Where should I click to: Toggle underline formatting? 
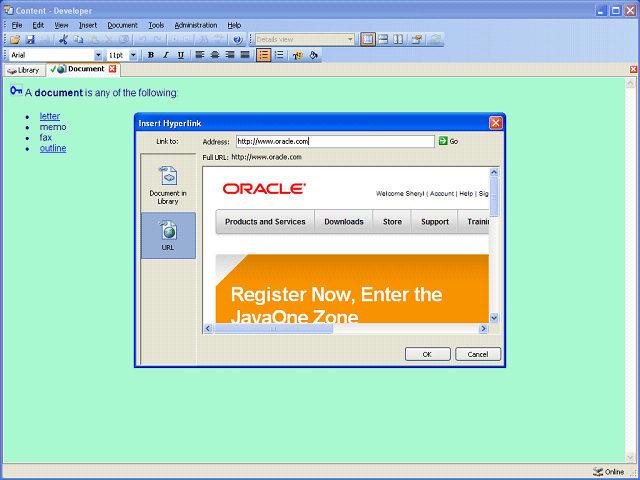pos(181,55)
